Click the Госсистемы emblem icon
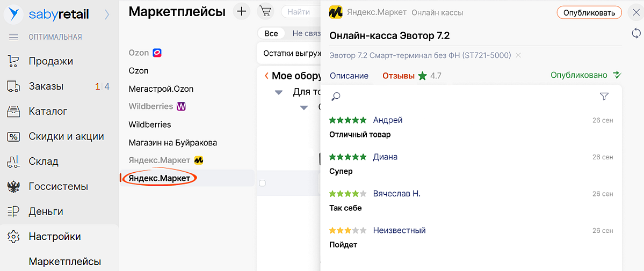Screen dimensions: 644x271 click(x=13, y=187)
